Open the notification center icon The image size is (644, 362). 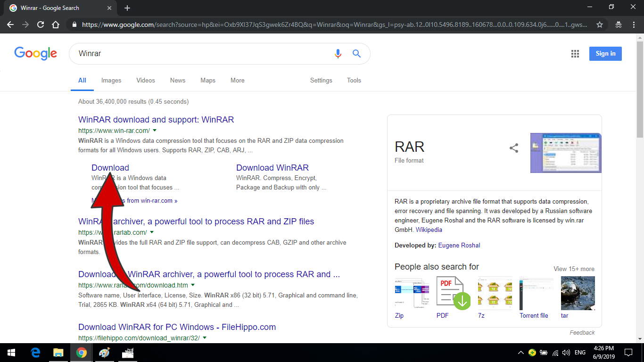pos(628,353)
